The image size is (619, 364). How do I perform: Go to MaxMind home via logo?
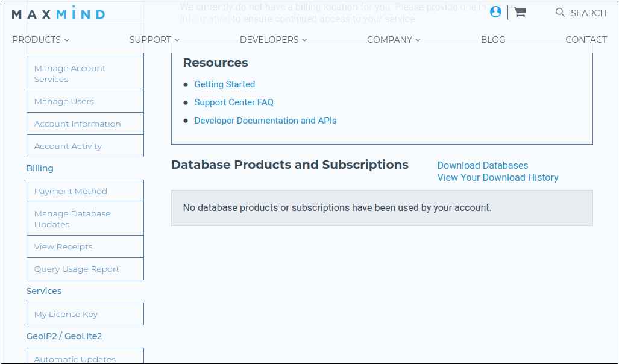click(58, 14)
